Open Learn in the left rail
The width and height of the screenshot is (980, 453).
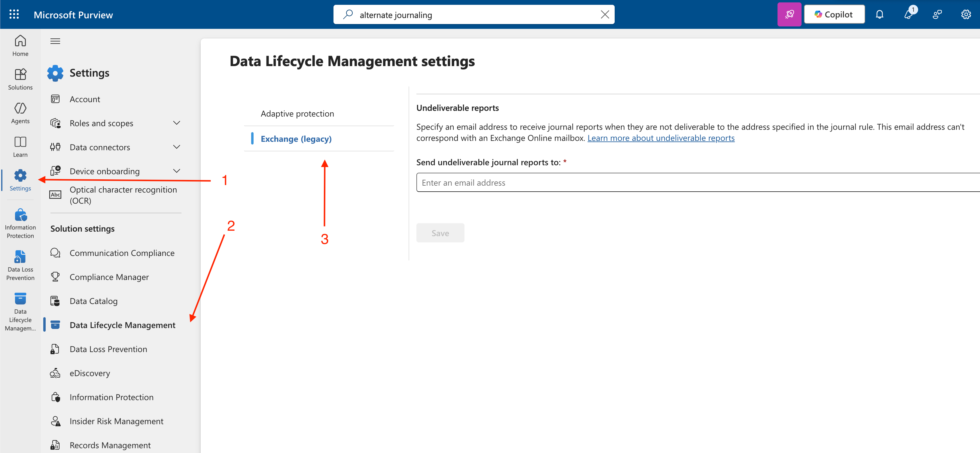(20, 146)
